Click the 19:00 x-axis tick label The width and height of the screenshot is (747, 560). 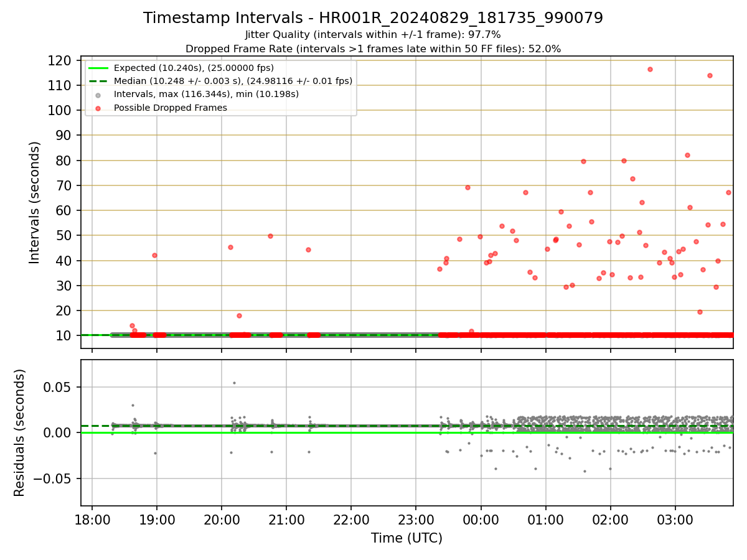tap(157, 518)
